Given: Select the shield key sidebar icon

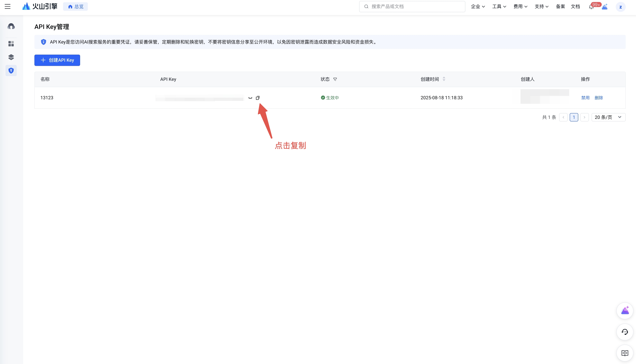Looking at the screenshot, I should pos(11,71).
